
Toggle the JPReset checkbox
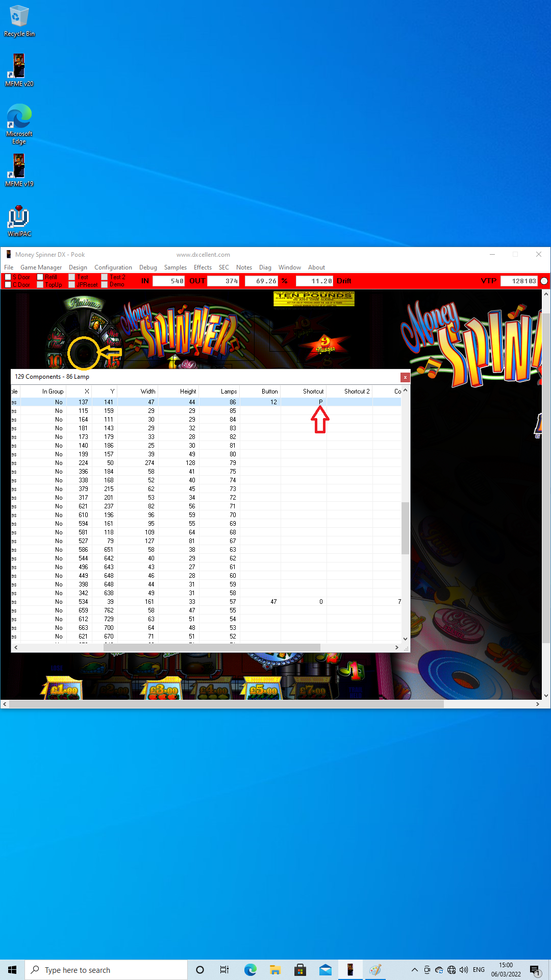pyautogui.click(x=72, y=285)
